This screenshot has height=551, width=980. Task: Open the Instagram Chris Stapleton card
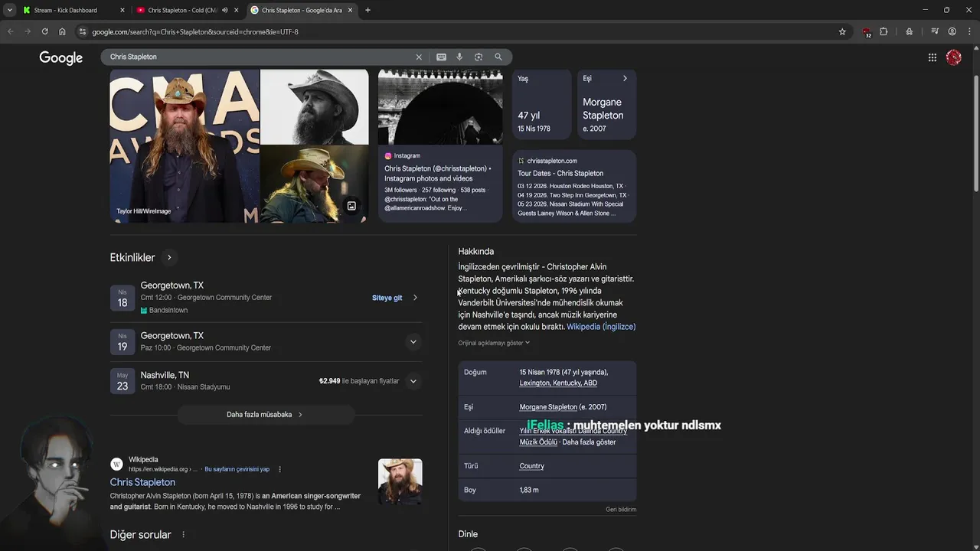440,146
